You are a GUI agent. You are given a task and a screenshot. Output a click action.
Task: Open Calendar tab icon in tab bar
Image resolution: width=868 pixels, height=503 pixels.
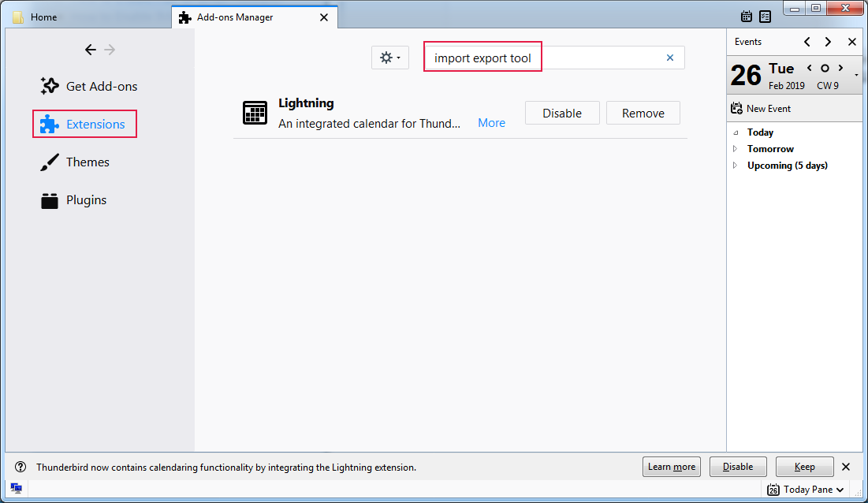747,17
